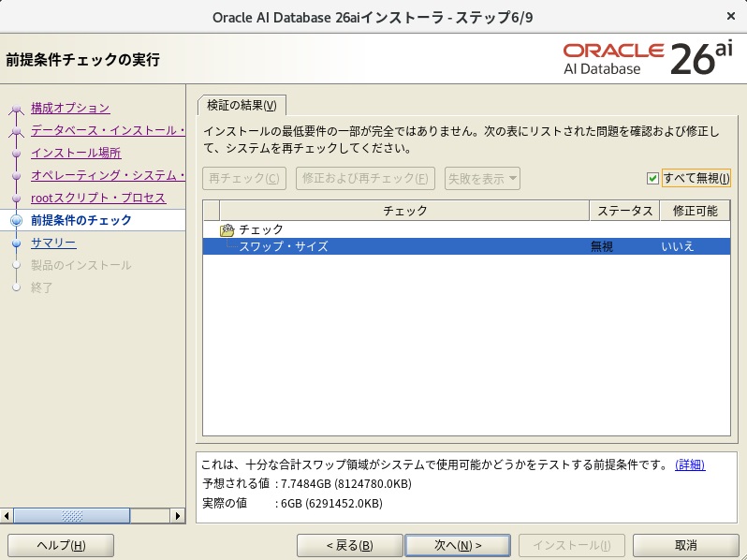Image resolution: width=747 pixels, height=560 pixels.
Task: Click the ヘルプ button
Action: (61, 545)
